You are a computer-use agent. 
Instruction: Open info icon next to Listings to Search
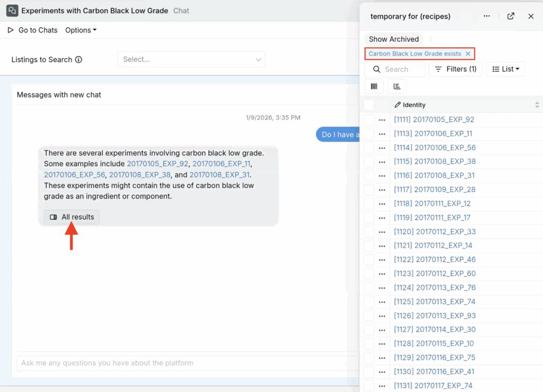(x=78, y=59)
